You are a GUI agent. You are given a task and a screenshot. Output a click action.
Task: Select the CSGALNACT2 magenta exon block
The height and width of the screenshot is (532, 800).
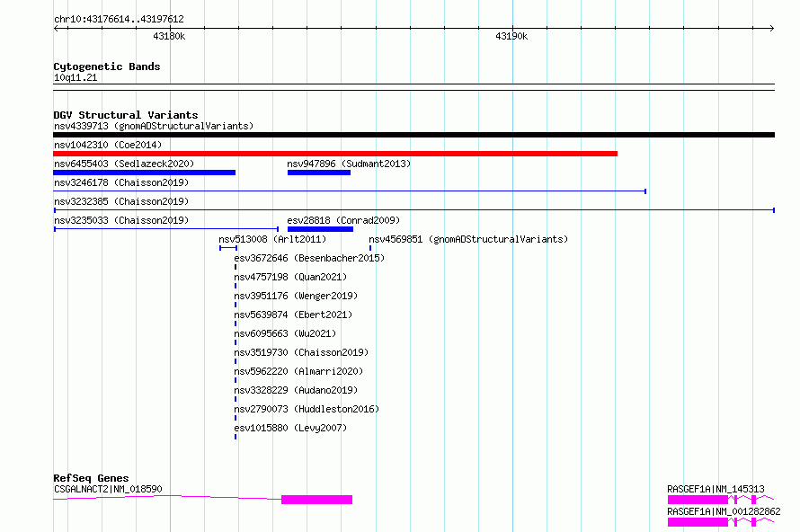pyautogui.click(x=316, y=500)
